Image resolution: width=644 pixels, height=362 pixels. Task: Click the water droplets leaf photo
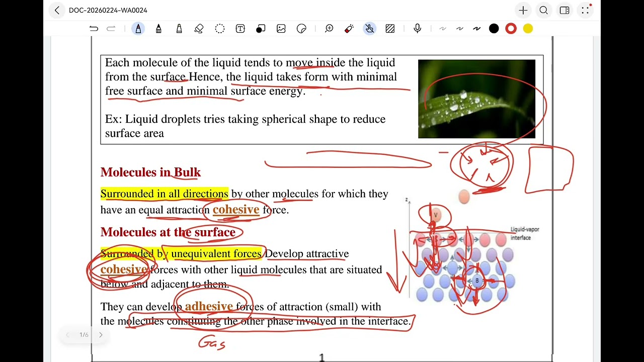tap(476, 99)
